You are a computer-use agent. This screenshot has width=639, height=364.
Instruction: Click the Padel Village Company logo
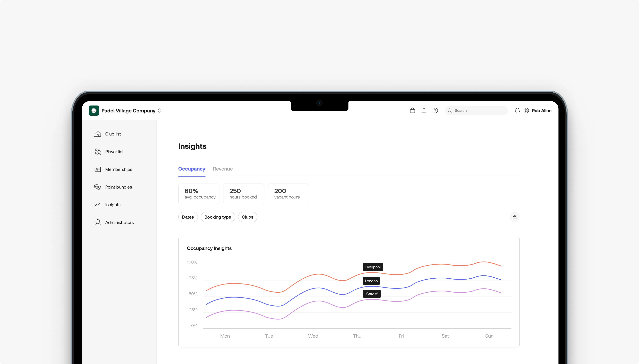pos(94,110)
